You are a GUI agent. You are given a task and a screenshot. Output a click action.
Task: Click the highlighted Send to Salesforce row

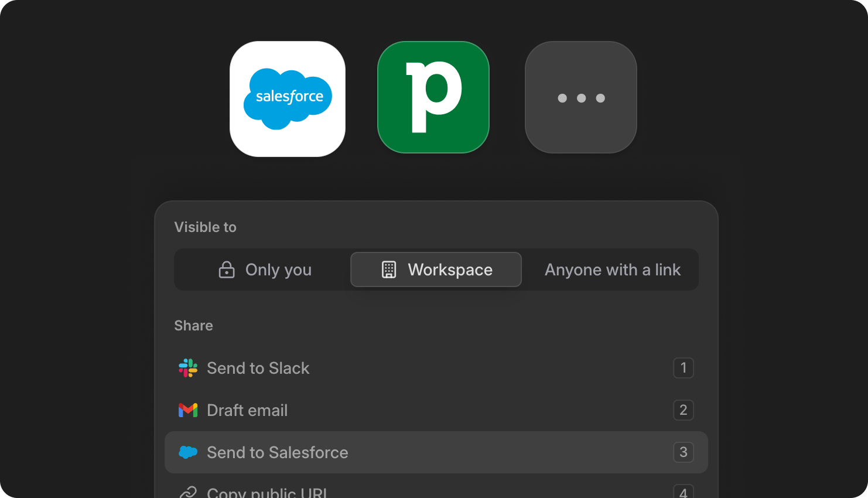coord(436,452)
